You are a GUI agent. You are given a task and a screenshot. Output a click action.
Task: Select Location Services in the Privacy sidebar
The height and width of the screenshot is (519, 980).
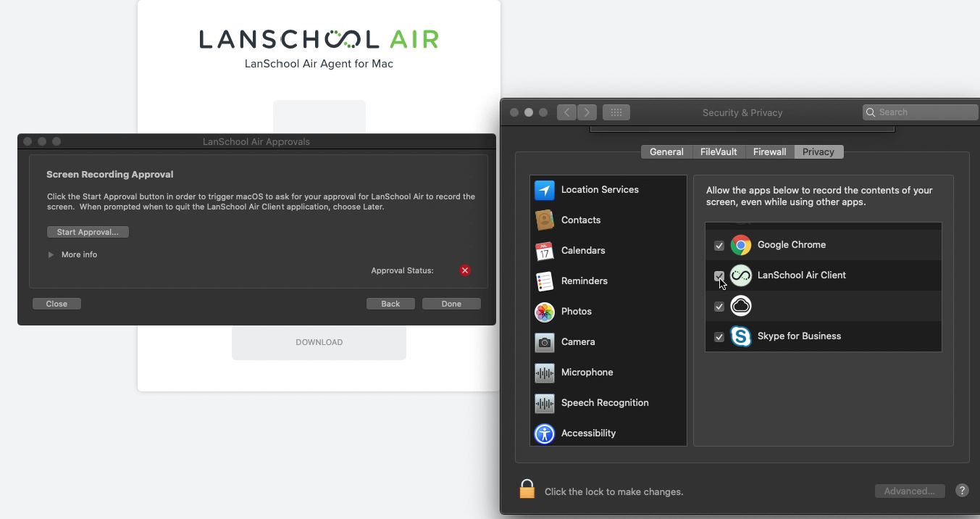coord(544,190)
